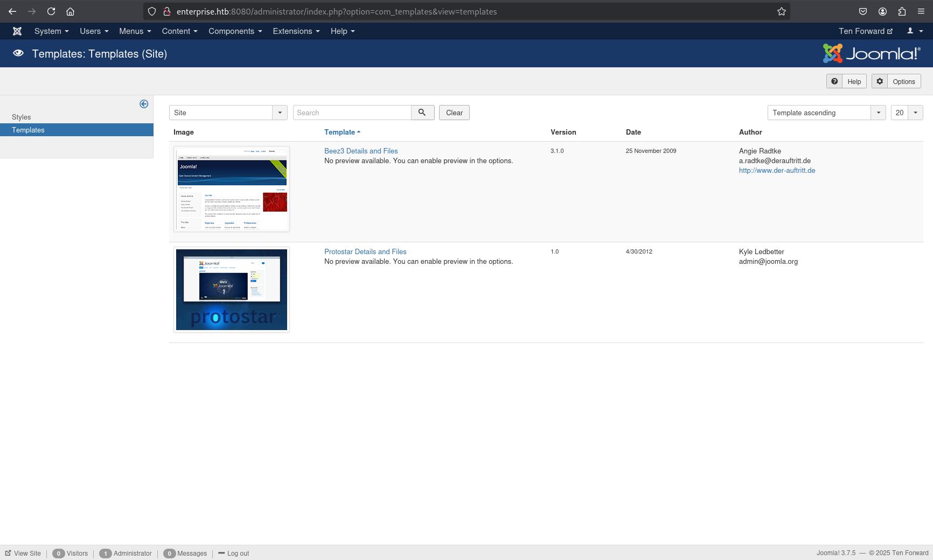The width and height of the screenshot is (933, 560).
Task: Click the browser reload icon
Action: (x=51, y=11)
